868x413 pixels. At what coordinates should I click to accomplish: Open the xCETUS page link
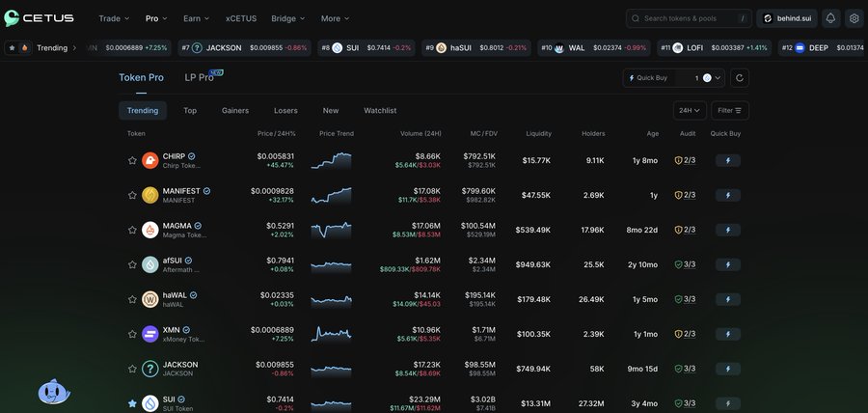coord(241,18)
